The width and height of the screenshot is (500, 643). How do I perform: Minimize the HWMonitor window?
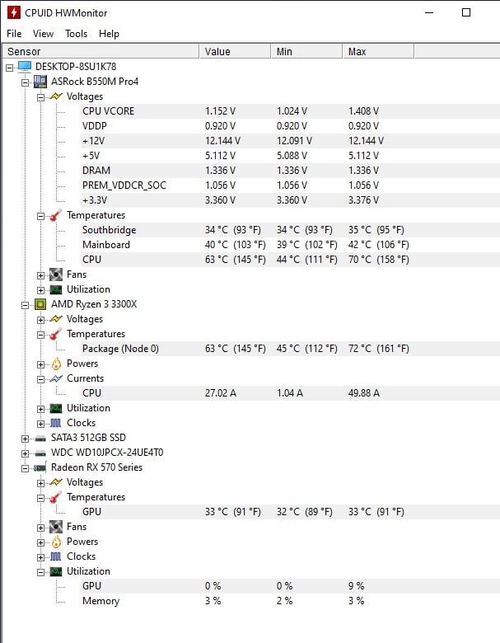point(429,13)
